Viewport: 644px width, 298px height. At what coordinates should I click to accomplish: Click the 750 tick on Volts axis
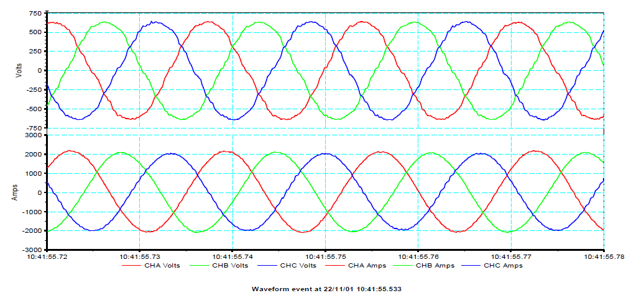point(36,13)
